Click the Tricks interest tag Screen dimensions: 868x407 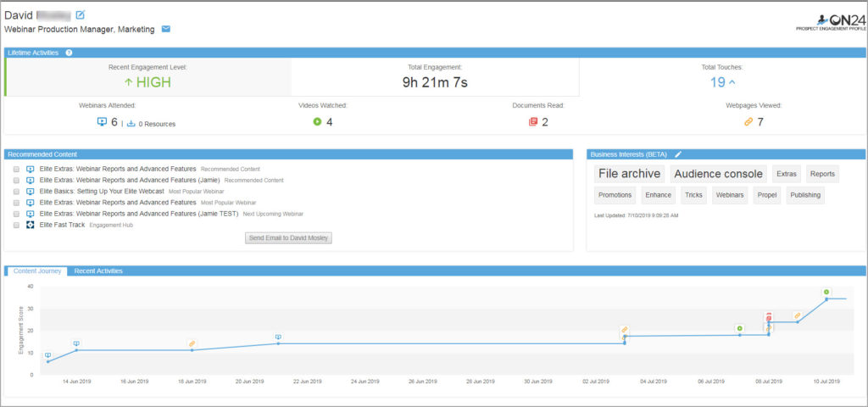point(693,196)
